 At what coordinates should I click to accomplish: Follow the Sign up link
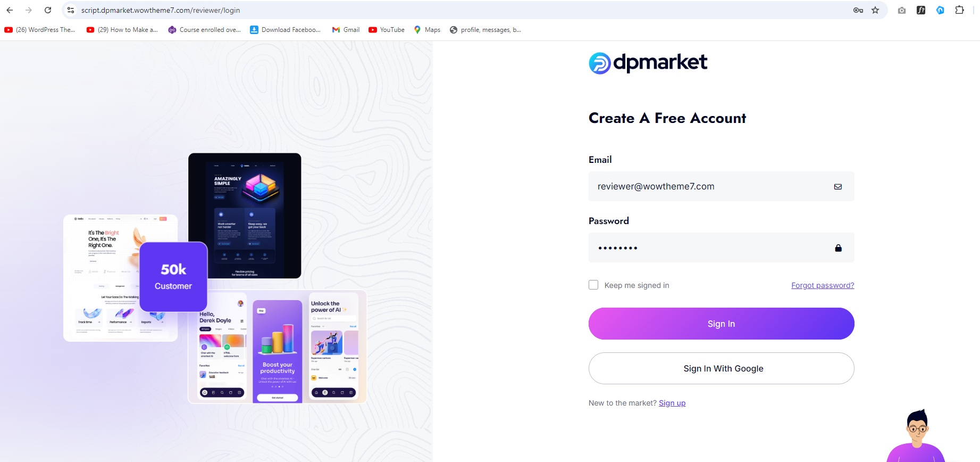tap(672, 403)
